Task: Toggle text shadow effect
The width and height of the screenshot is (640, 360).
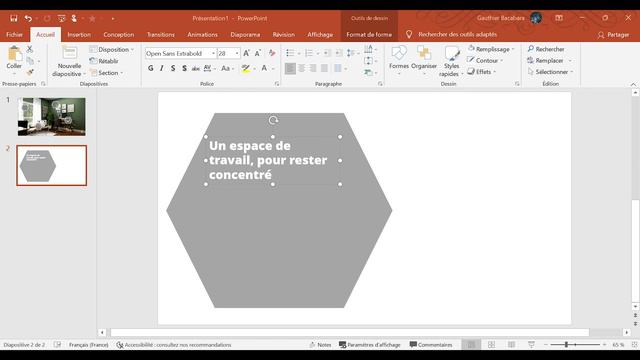Action: [184, 68]
